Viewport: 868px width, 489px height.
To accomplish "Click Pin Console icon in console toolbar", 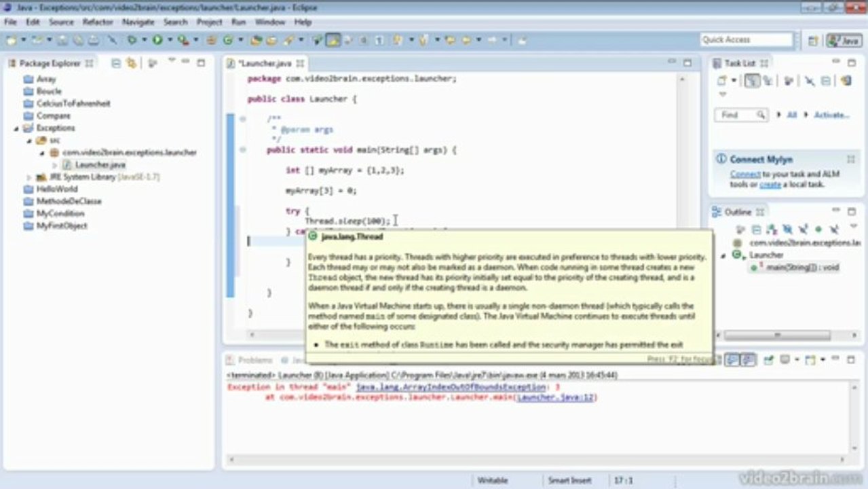I will point(768,359).
